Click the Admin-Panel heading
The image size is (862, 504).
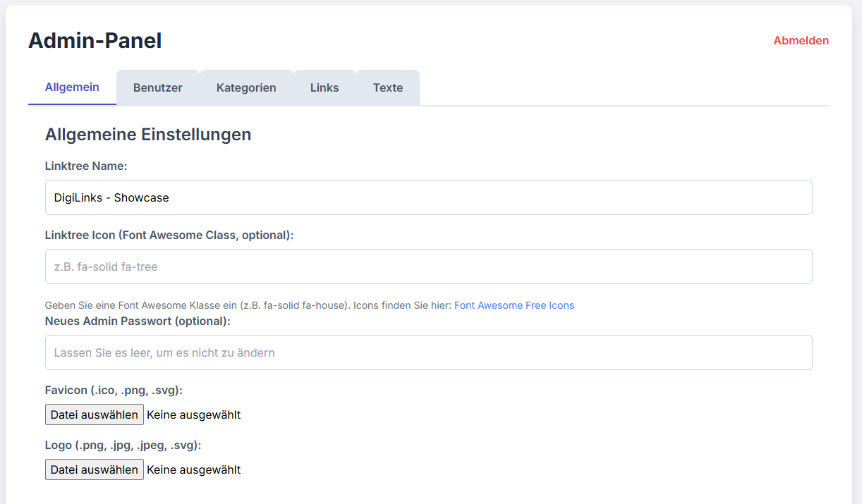coord(95,40)
